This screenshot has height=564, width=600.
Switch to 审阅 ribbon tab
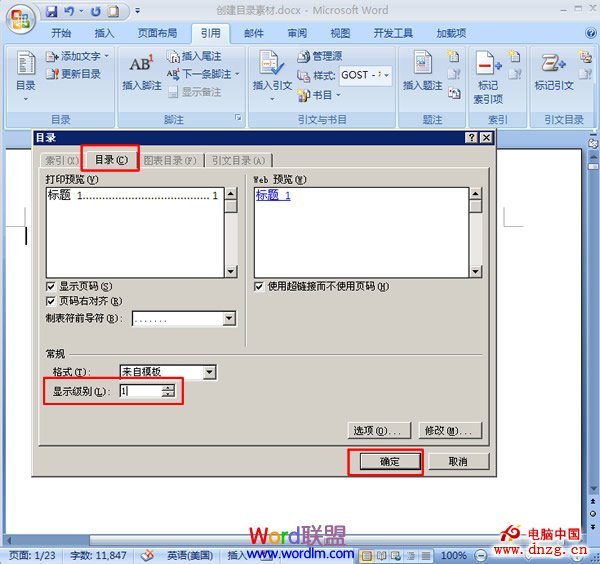coord(297,33)
